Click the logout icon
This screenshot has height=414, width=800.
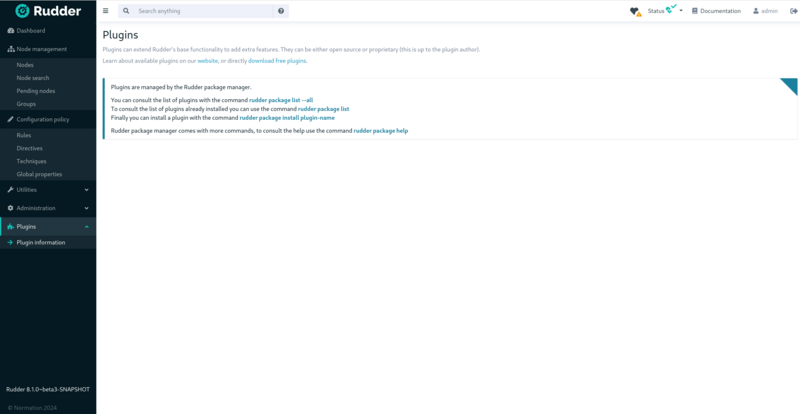pyautogui.click(x=793, y=11)
